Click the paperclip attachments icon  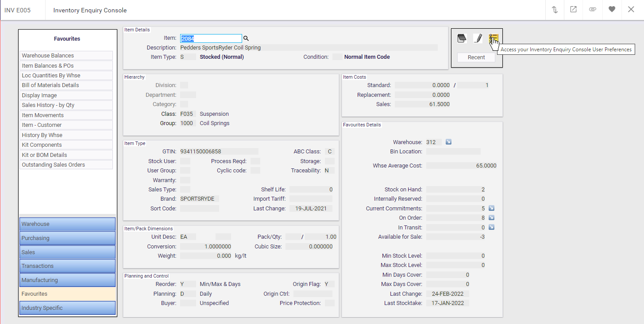coord(593,9)
